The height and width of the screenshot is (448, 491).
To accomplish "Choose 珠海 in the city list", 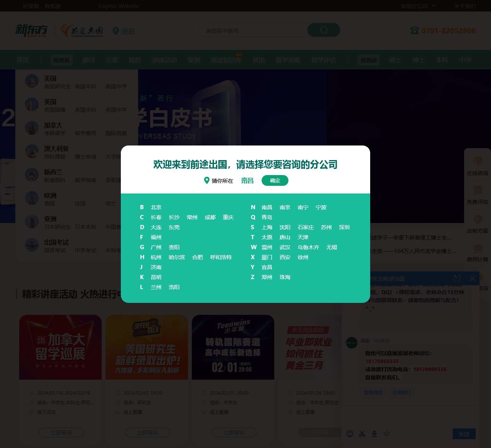I will point(285,277).
